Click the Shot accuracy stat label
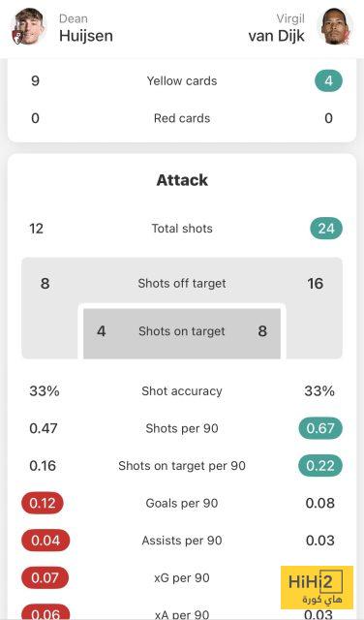364x620 pixels. click(182, 391)
